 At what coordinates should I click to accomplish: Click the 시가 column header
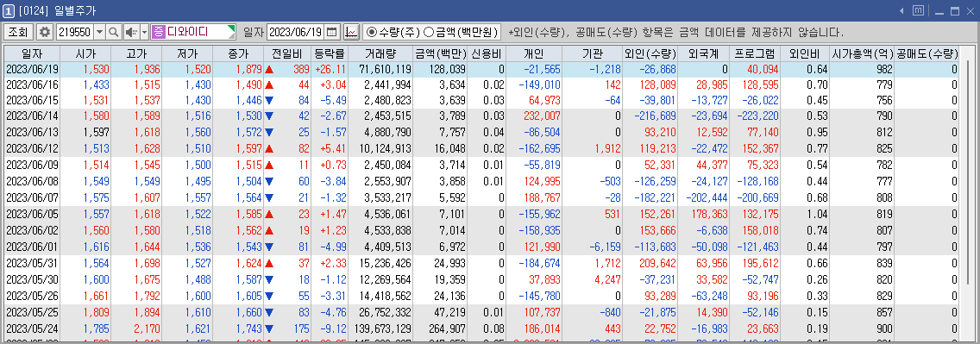coord(85,53)
